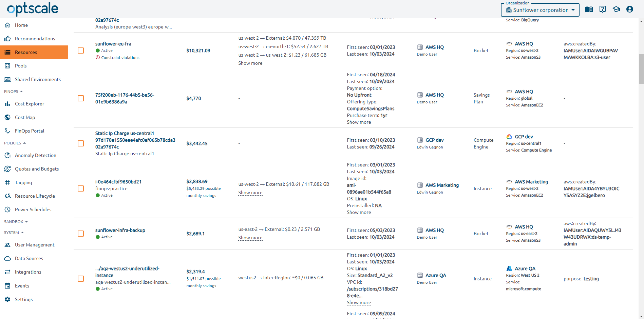Go to Power Schedules page
The height and width of the screenshot is (319, 644).
[x=34, y=210]
